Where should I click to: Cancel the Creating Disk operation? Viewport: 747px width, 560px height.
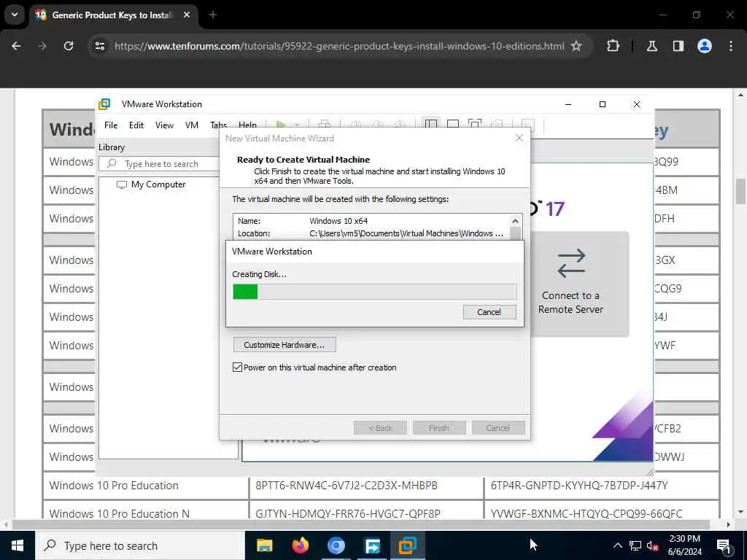[489, 312]
